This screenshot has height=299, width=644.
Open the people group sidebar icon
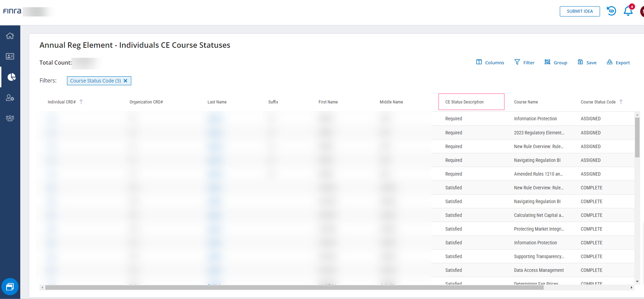pyautogui.click(x=10, y=118)
